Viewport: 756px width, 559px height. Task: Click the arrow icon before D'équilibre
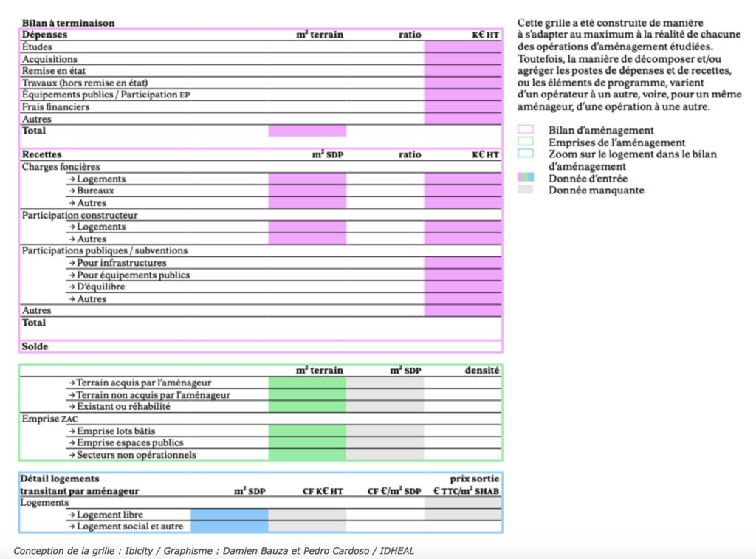tap(72, 287)
